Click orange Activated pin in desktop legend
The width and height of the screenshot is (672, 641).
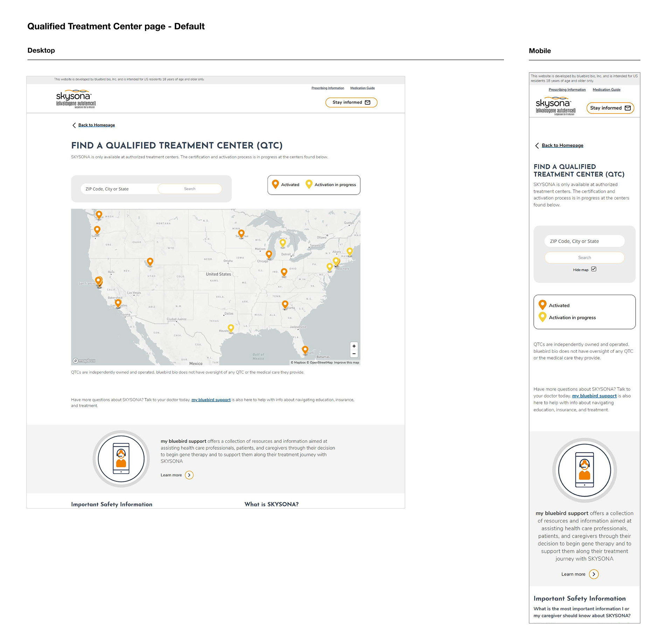coord(275,184)
